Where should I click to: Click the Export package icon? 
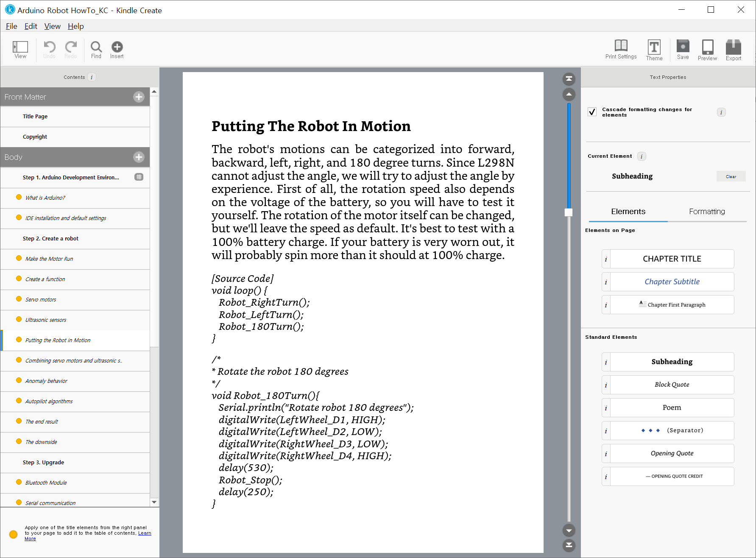click(x=733, y=47)
